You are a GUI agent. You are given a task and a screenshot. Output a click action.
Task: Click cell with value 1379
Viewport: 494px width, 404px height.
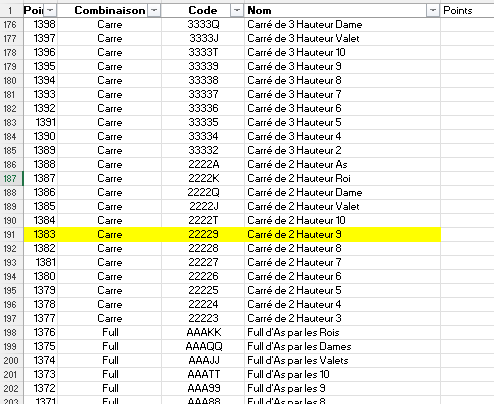click(41, 291)
